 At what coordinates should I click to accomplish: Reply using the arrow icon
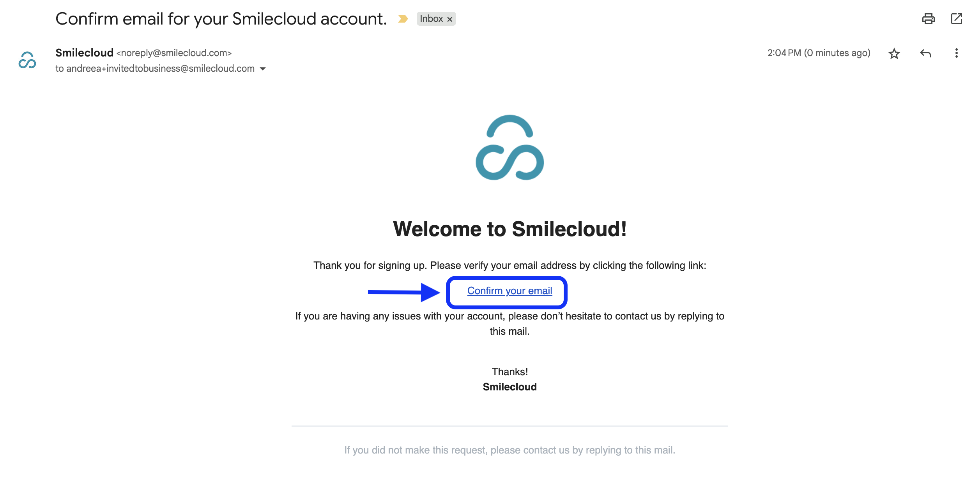(x=925, y=53)
